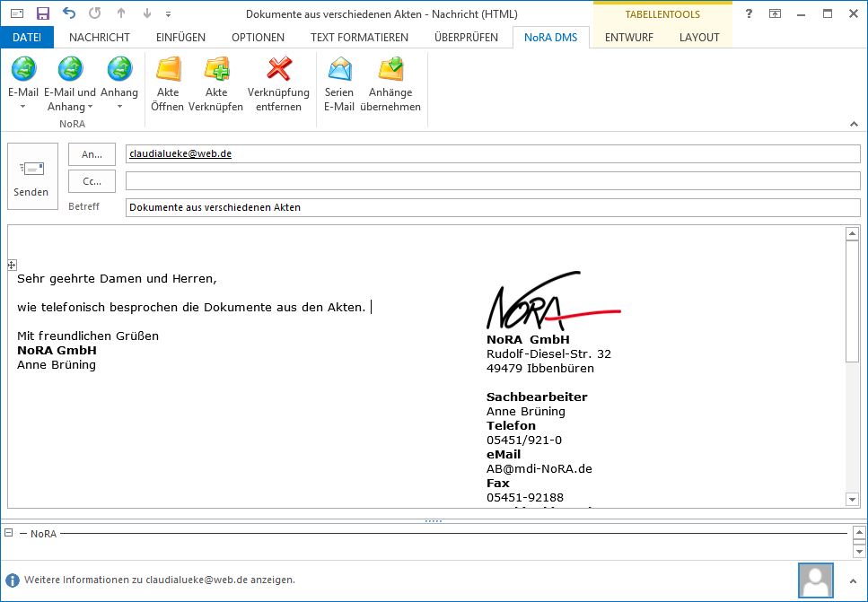Collapse the NoRA pane with minus box
The height and width of the screenshot is (602, 868).
(9, 532)
